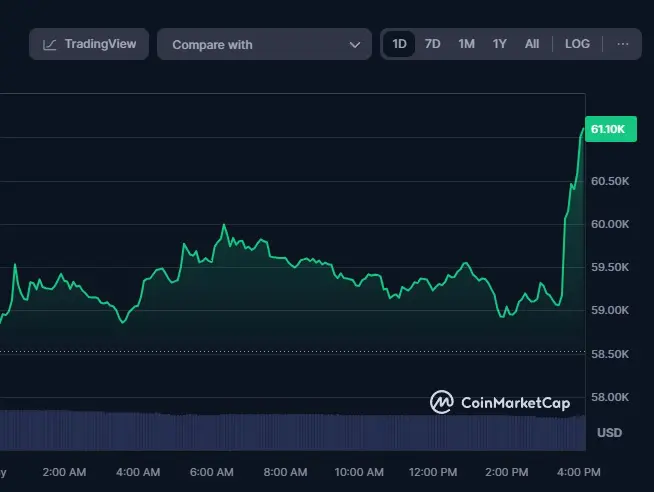Click the green 61.10K current price tag

[x=609, y=130]
